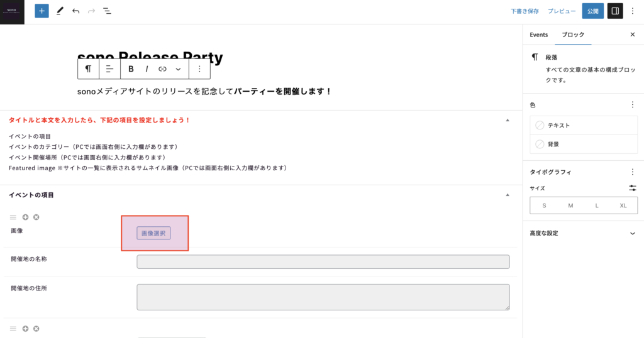Click the blue block inserter plus button
Viewport: 644px width, 338px height.
pos(42,11)
